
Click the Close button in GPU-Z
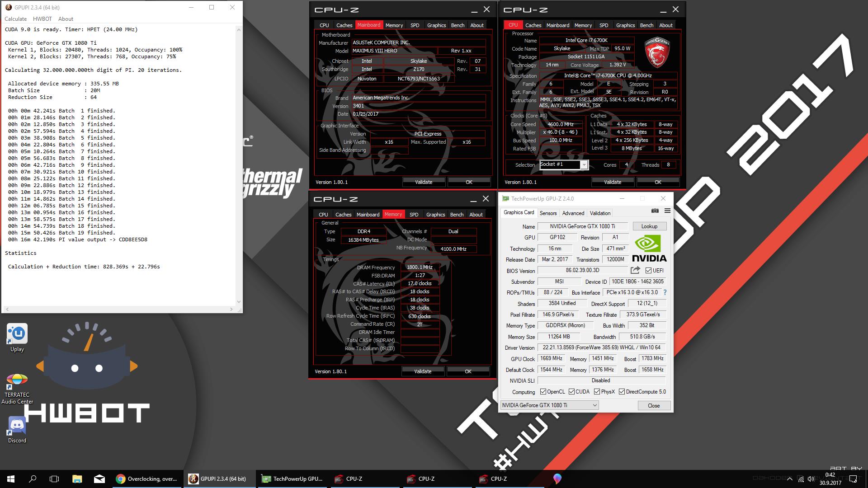pyautogui.click(x=654, y=405)
